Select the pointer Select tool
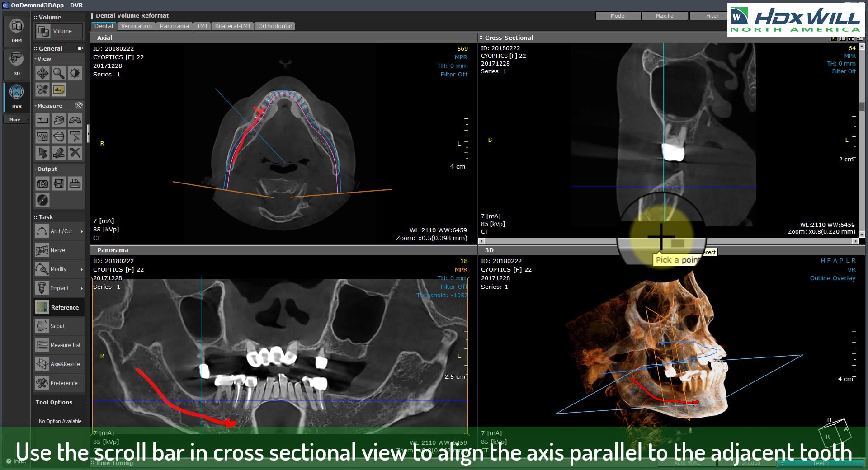 click(42, 153)
